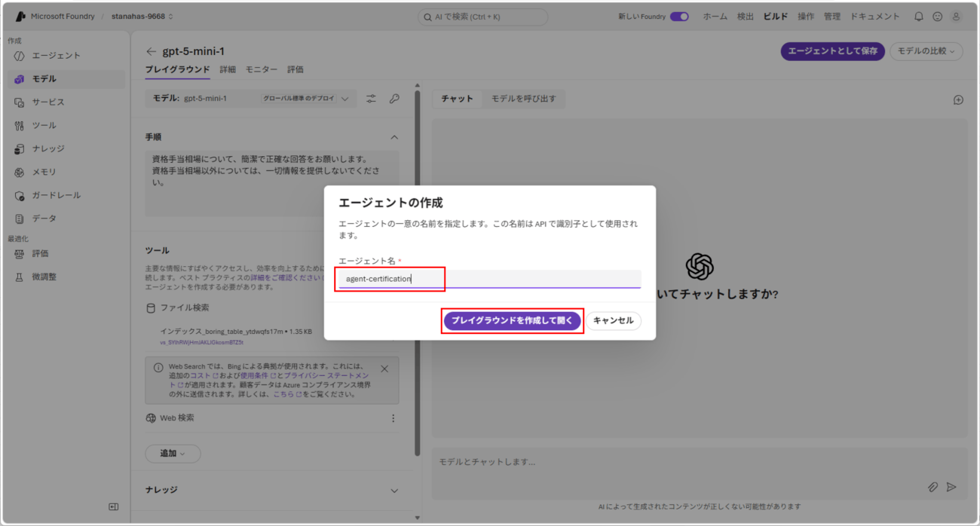980x526 pixels.
Task: Collapse the 手順 section
Action: point(394,137)
